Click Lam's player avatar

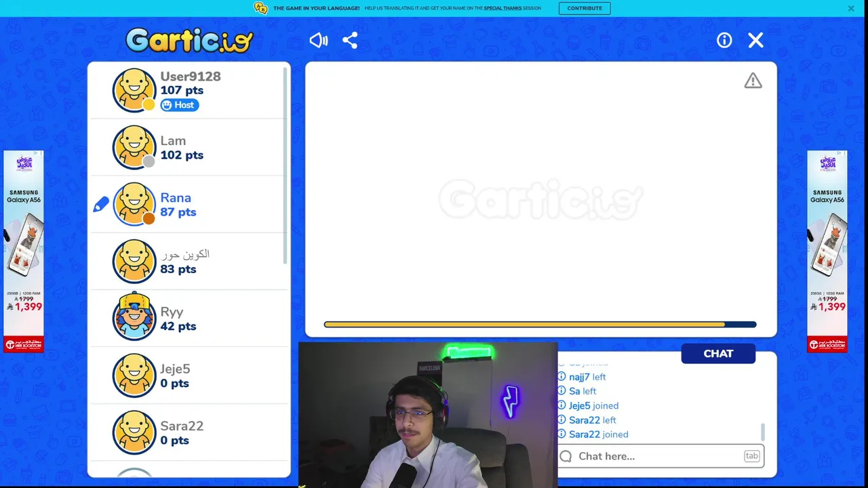[x=134, y=147]
